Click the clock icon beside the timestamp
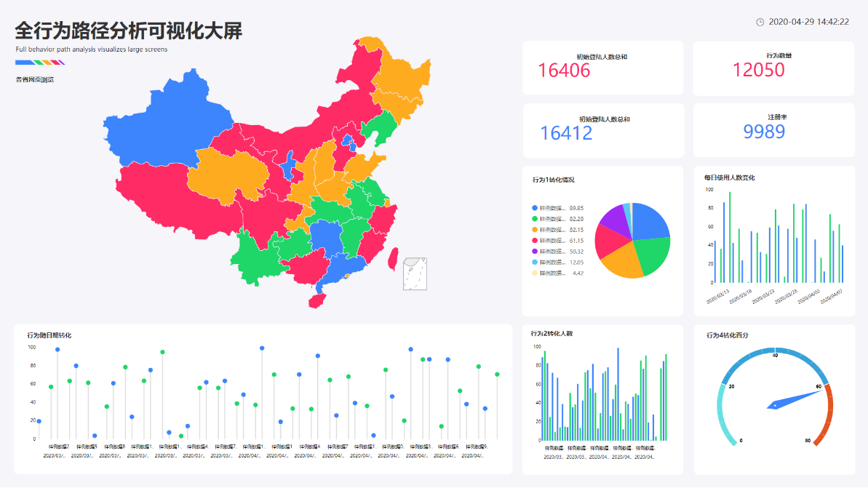Viewport: 868px width, 488px height. point(760,22)
